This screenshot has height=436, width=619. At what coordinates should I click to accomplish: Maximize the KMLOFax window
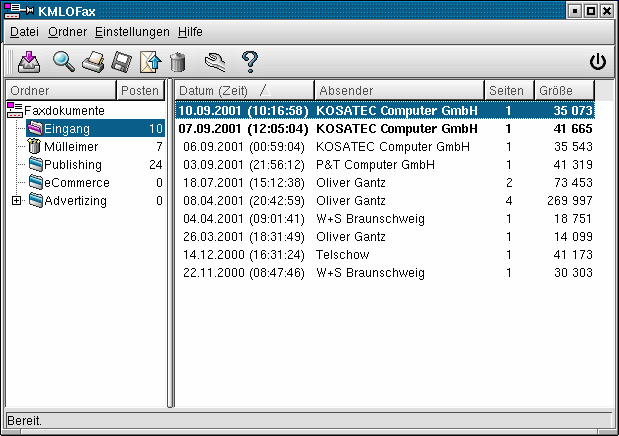[x=591, y=11]
